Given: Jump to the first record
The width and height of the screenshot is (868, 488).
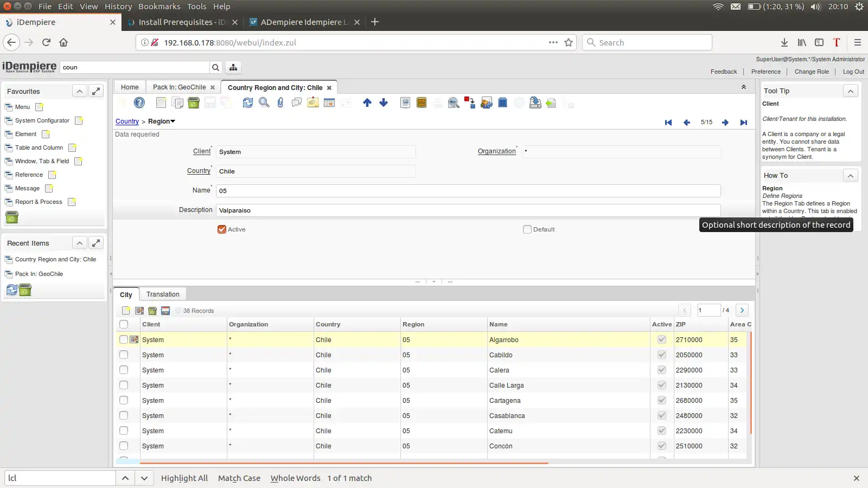Looking at the screenshot, I should [668, 123].
